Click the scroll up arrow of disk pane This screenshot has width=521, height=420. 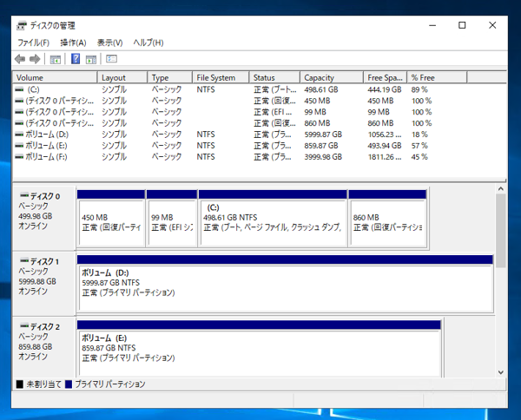coord(501,189)
